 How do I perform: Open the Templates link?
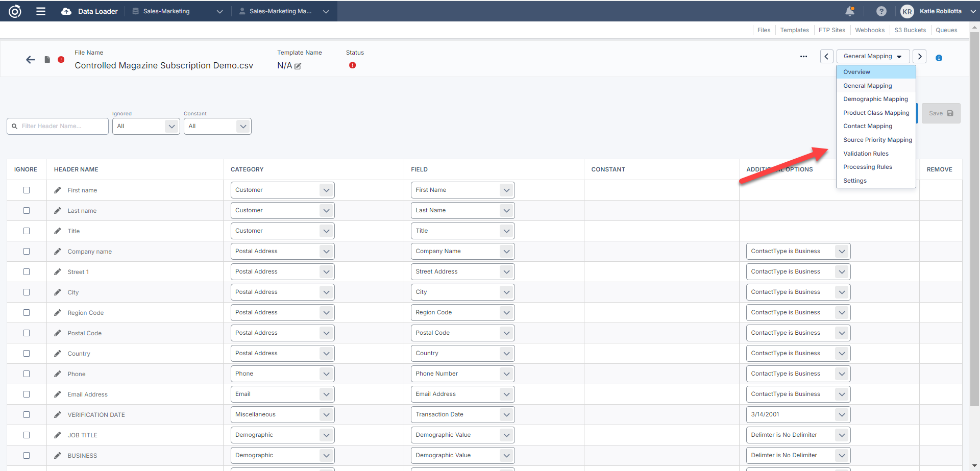[794, 30]
